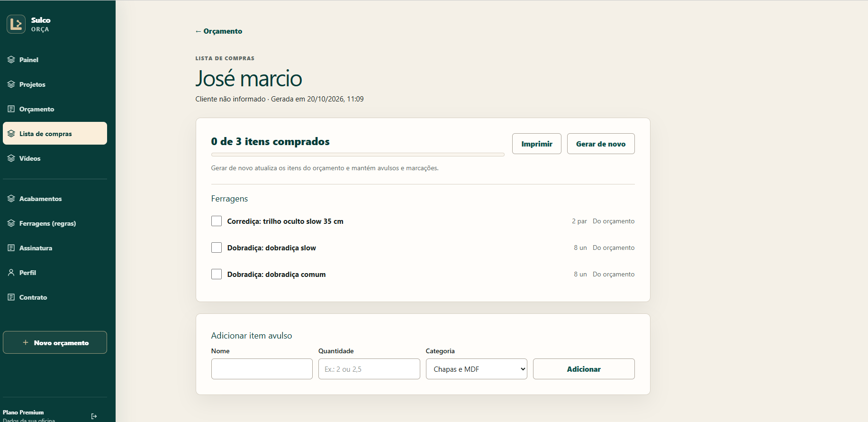Viewport: 868px width, 422px height.
Task: Click the Vídeos sidebar icon
Action: pos(11,158)
